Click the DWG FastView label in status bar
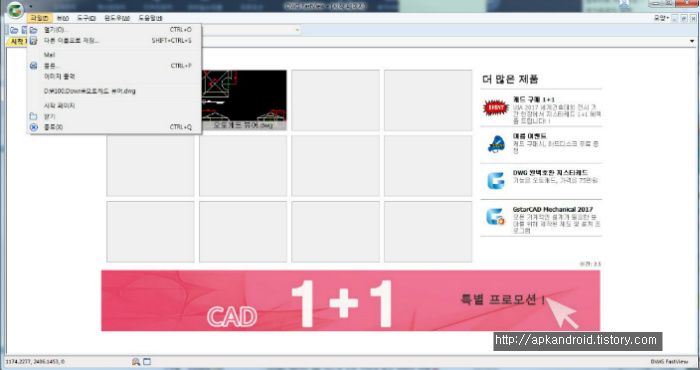This screenshot has height=370, width=700. pyautogui.click(x=669, y=362)
